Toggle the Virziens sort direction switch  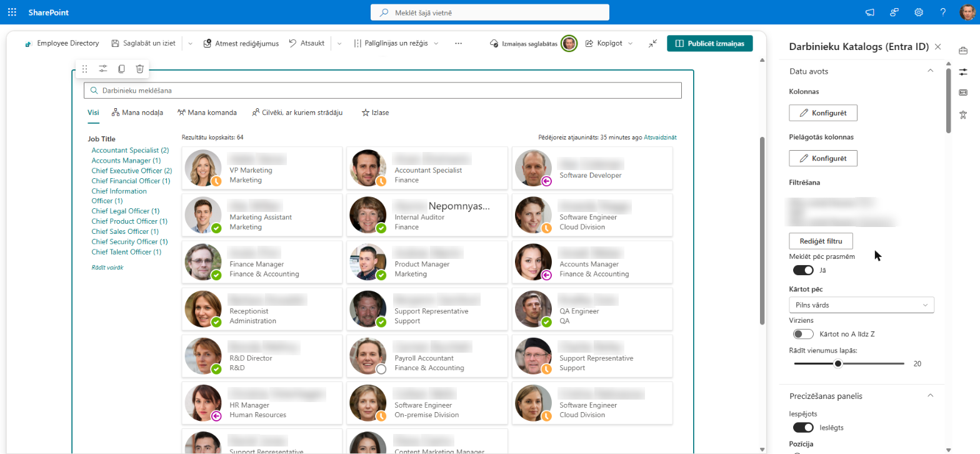tap(803, 334)
